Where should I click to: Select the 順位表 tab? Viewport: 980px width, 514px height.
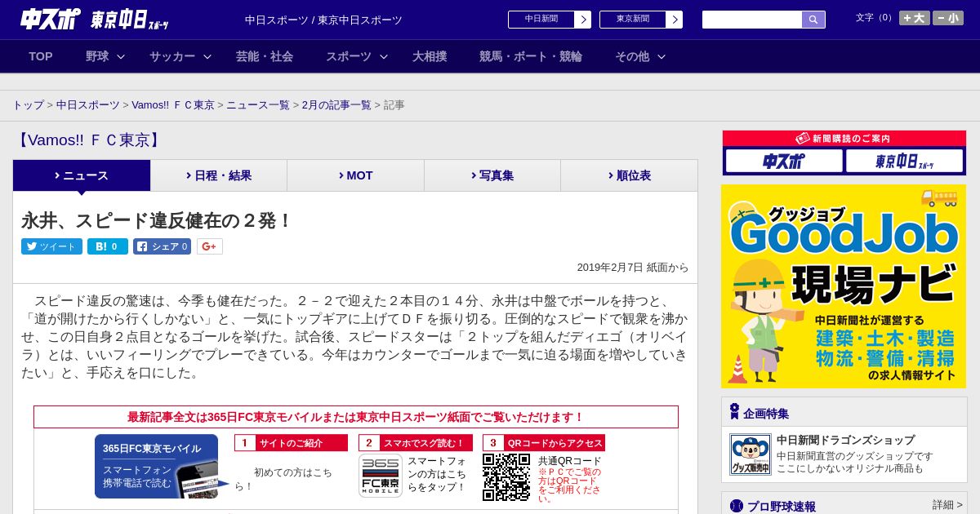[x=629, y=175]
